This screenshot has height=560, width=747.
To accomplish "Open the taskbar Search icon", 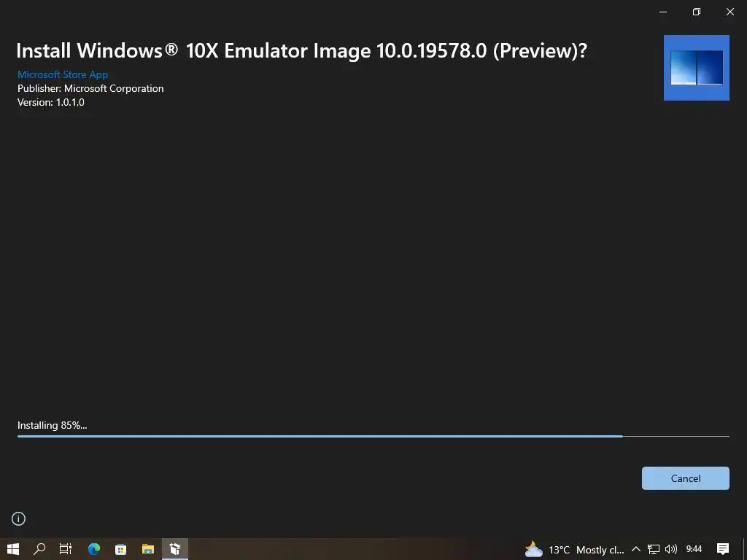I will (39, 549).
